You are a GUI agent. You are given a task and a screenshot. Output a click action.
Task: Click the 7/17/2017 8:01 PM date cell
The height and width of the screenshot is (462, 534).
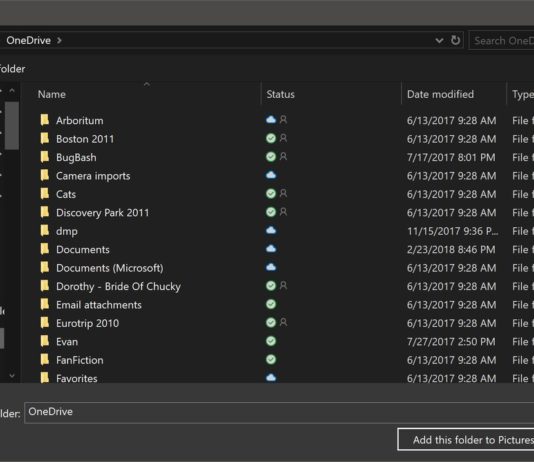pos(451,157)
